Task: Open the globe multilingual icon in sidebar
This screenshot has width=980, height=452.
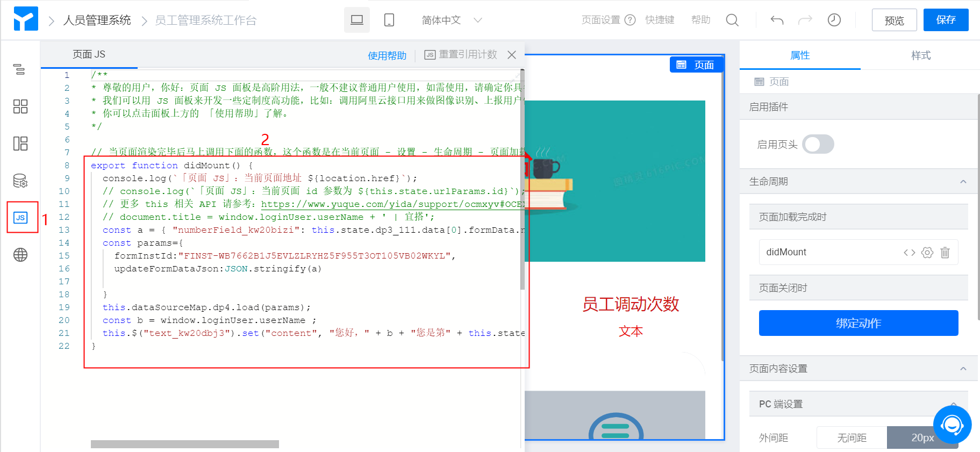Action: [20, 255]
